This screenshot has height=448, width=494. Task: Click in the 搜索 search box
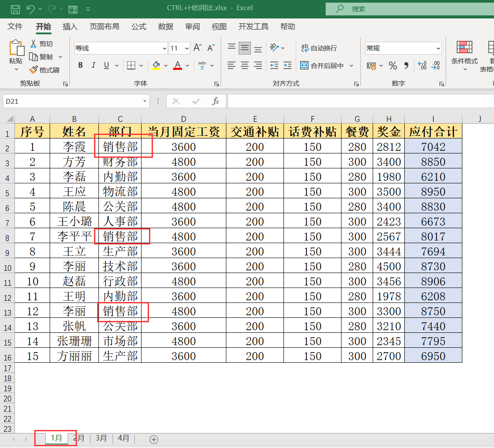point(410,9)
